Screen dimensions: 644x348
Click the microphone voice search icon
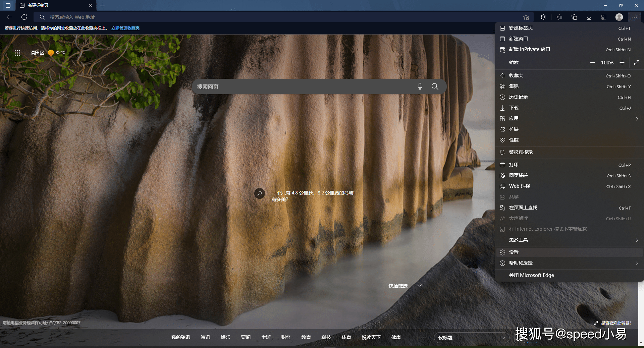420,86
